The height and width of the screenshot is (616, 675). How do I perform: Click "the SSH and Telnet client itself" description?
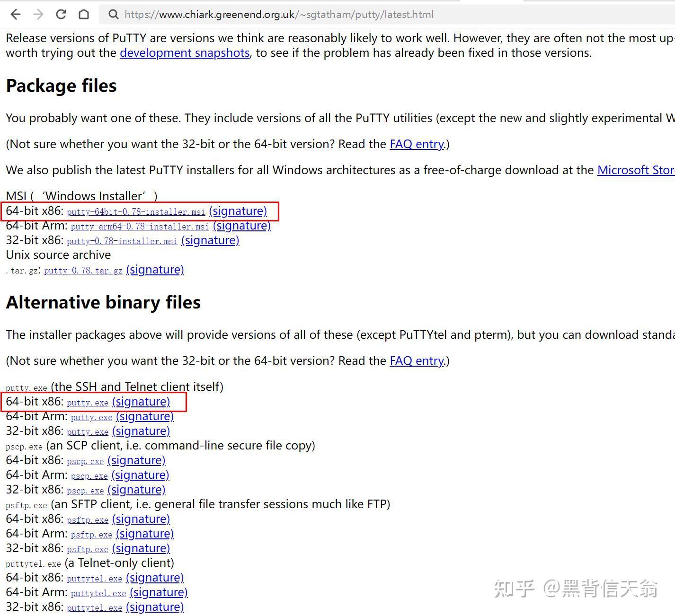pos(137,387)
